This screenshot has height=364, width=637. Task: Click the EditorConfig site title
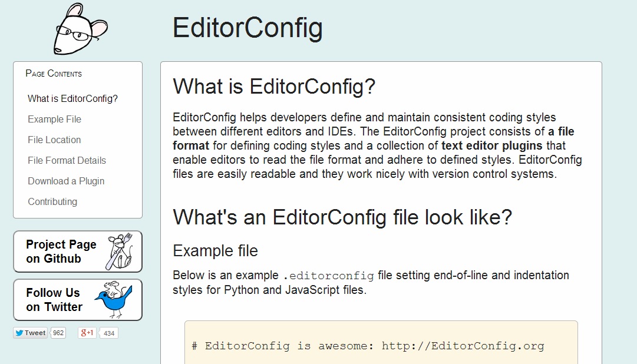pyautogui.click(x=247, y=28)
